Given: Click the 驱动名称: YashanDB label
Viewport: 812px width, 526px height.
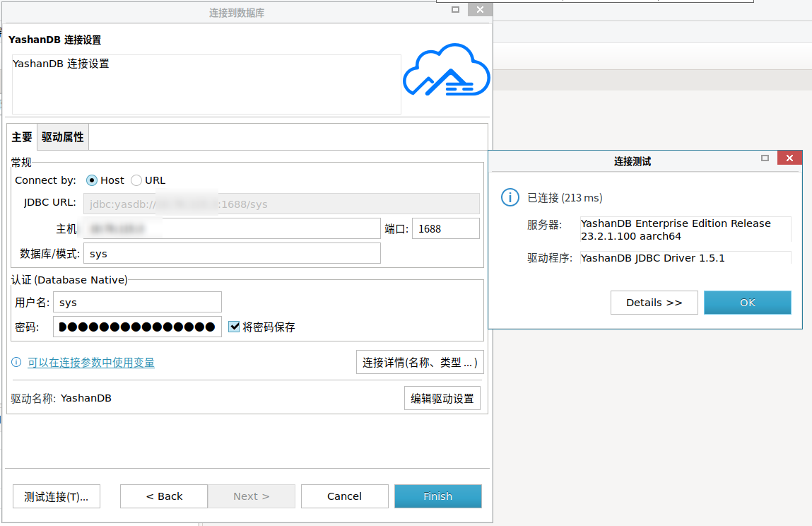Looking at the screenshot, I should [61, 398].
